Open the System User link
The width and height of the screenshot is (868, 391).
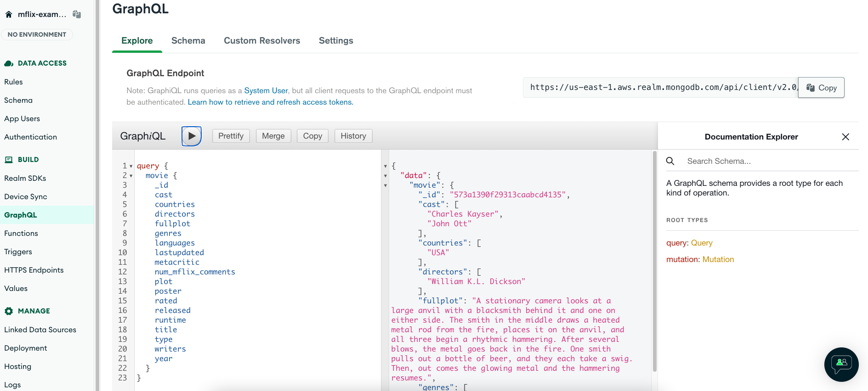[266, 90]
